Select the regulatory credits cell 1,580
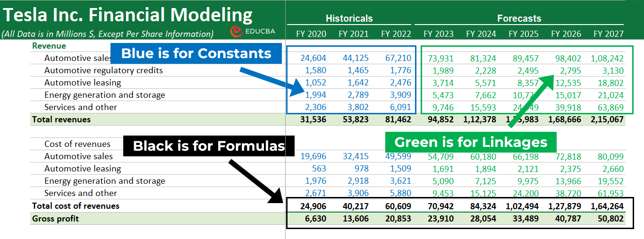The image size is (644, 239). click(315, 71)
